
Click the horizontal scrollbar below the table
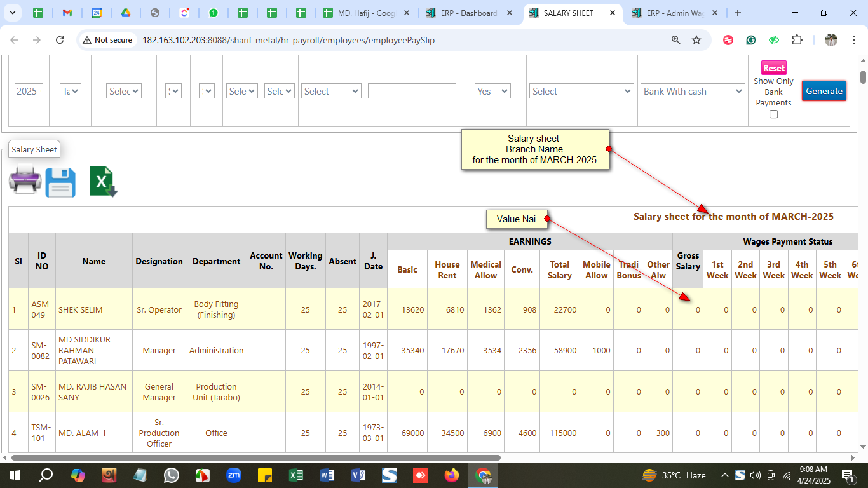pyautogui.click(x=254, y=457)
